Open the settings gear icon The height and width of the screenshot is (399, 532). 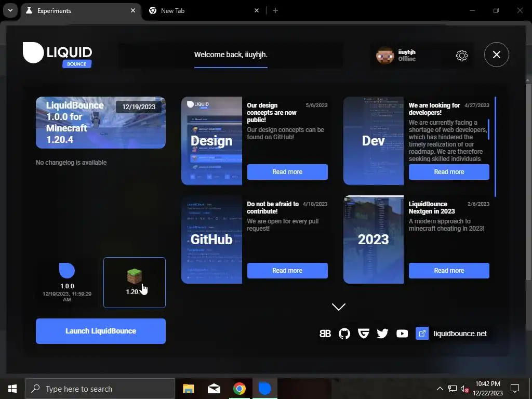[x=461, y=55]
